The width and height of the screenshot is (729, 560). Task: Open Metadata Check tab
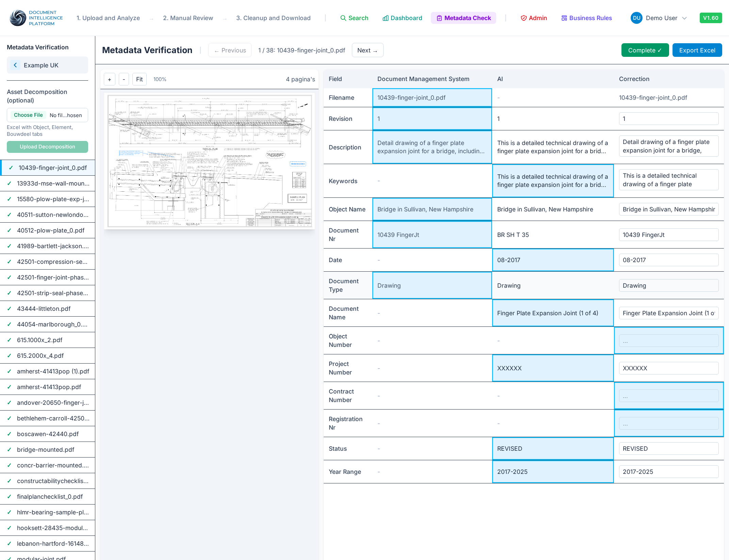[x=464, y=18]
